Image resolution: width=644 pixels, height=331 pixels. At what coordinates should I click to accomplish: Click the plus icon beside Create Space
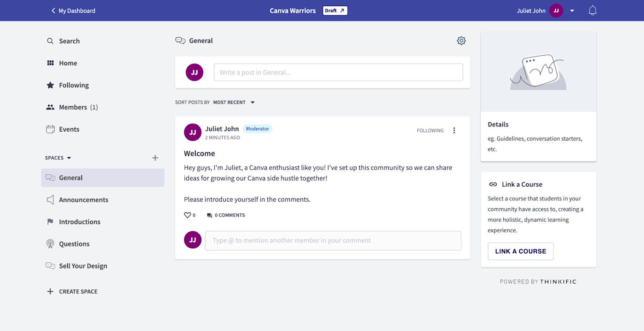(x=50, y=291)
